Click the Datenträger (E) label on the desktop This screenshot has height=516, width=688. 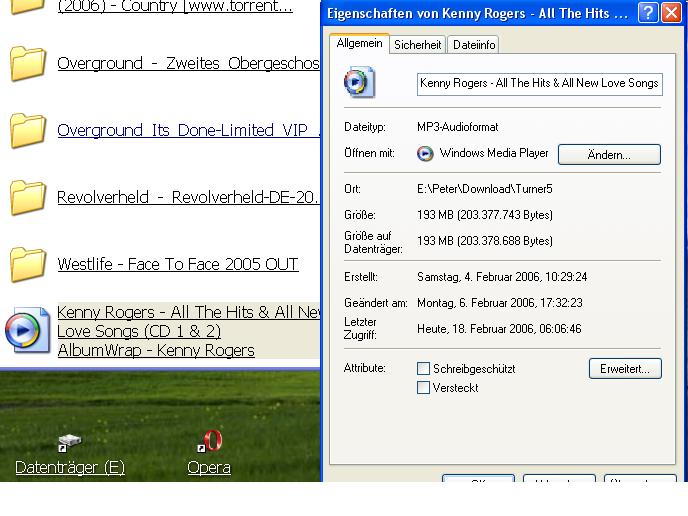70,468
